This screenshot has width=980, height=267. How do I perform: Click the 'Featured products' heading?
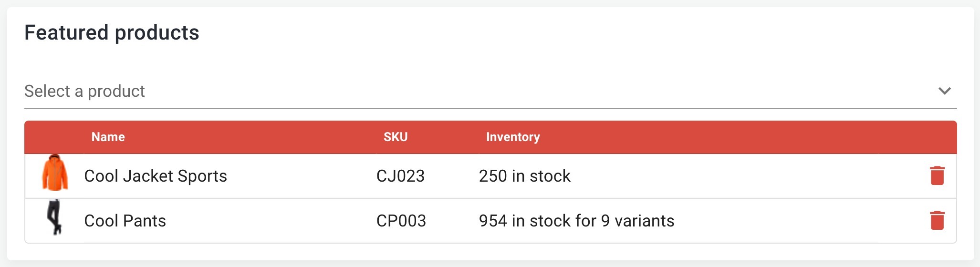click(112, 33)
